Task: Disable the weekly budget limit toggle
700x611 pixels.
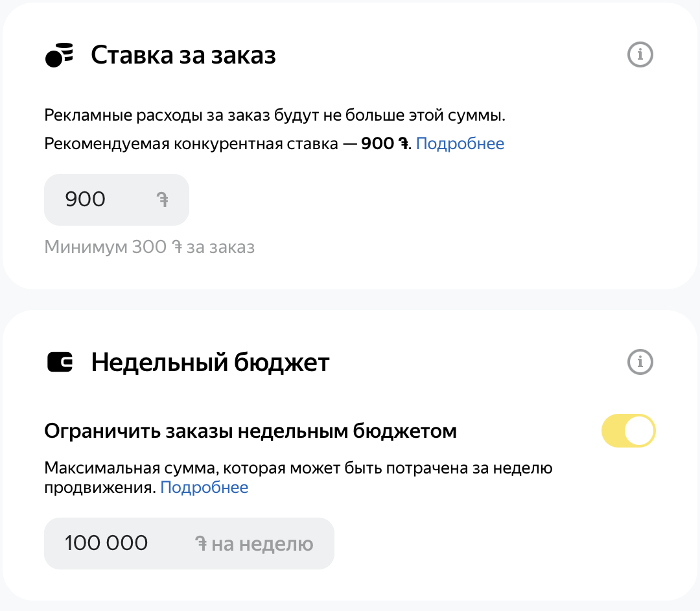Action: (628, 431)
